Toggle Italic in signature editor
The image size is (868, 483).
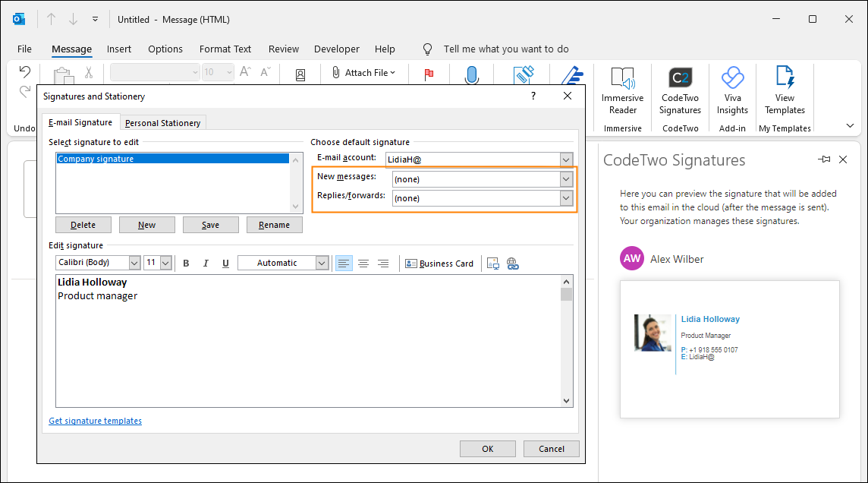point(206,264)
